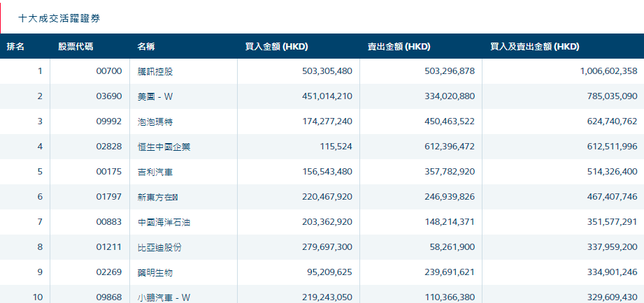The image size is (644, 303).
Task: Click buy amount 95,209,625
Action: 329,272
